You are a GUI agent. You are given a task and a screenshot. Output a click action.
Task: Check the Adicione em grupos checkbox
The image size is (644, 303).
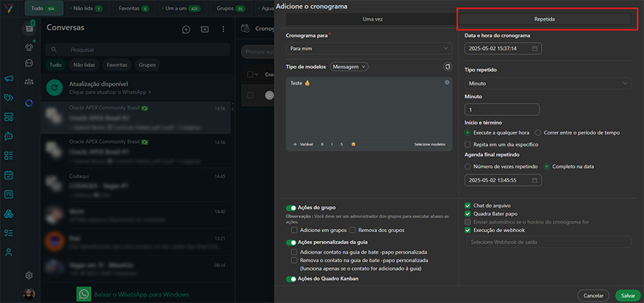(294, 230)
